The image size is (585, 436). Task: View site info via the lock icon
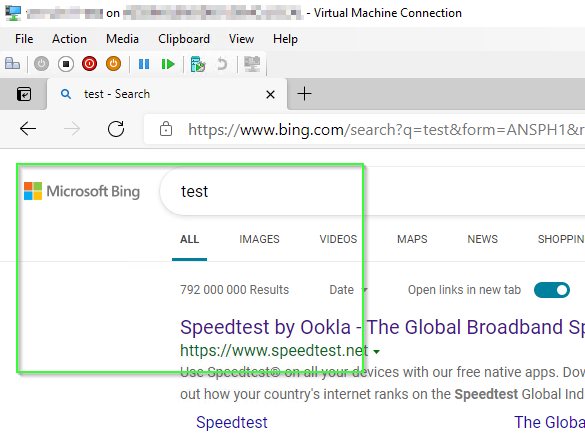point(166,129)
